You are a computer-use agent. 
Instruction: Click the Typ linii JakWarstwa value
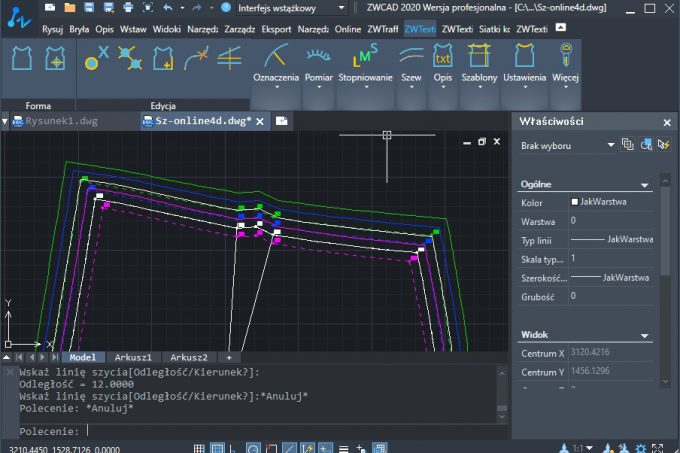pos(611,239)
